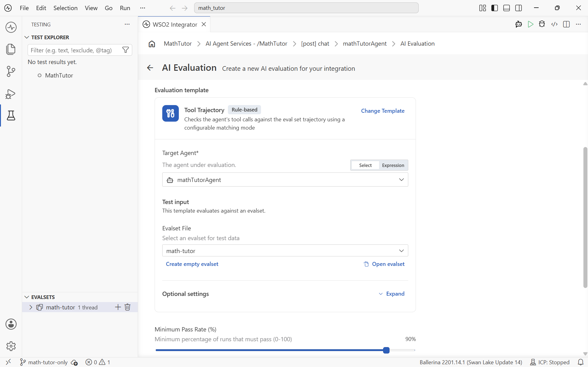Go back with the AI Evaluation arrow
588x367 pixels.
click(x=150, y=68)
